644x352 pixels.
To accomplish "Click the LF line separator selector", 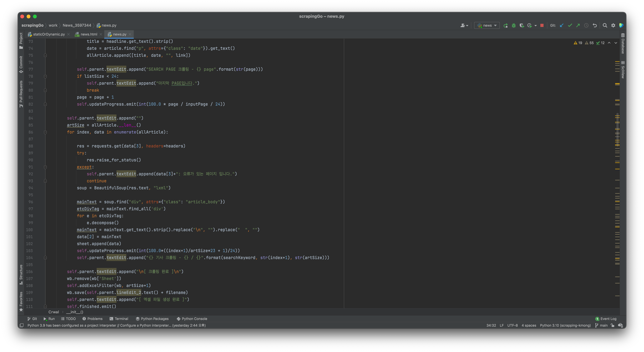I will (502, 325).
